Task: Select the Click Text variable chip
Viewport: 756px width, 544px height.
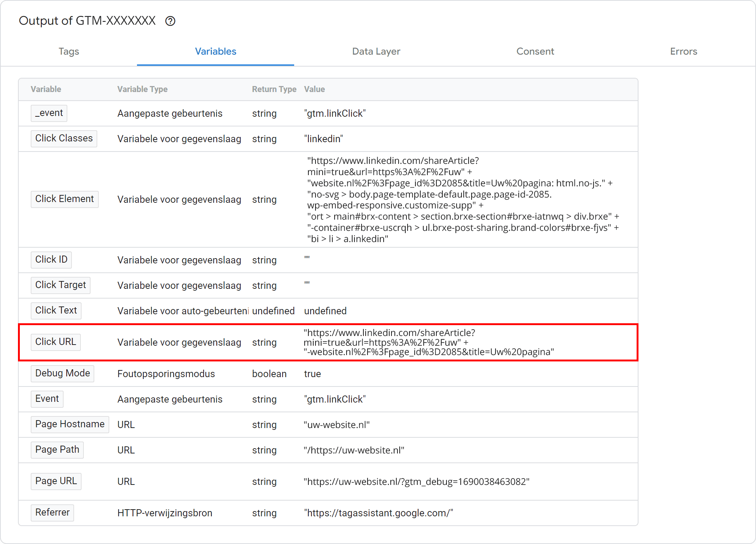Action: coord(56,311)
